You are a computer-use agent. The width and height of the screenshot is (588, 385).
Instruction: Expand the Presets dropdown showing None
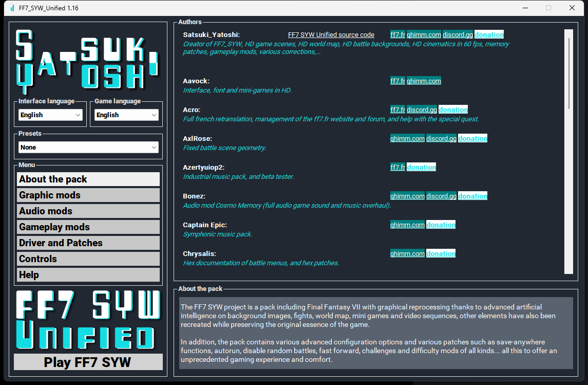coord(88,147)
